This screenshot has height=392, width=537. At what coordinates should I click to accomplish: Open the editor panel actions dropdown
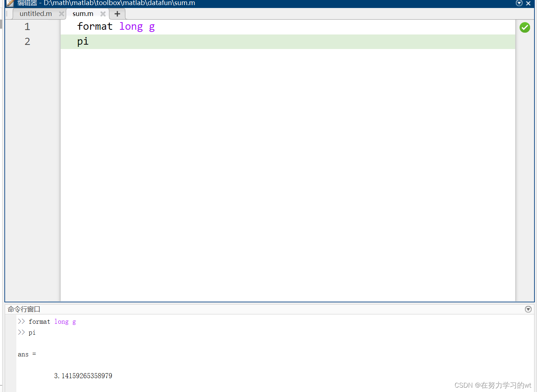click(x=519, y=3)
